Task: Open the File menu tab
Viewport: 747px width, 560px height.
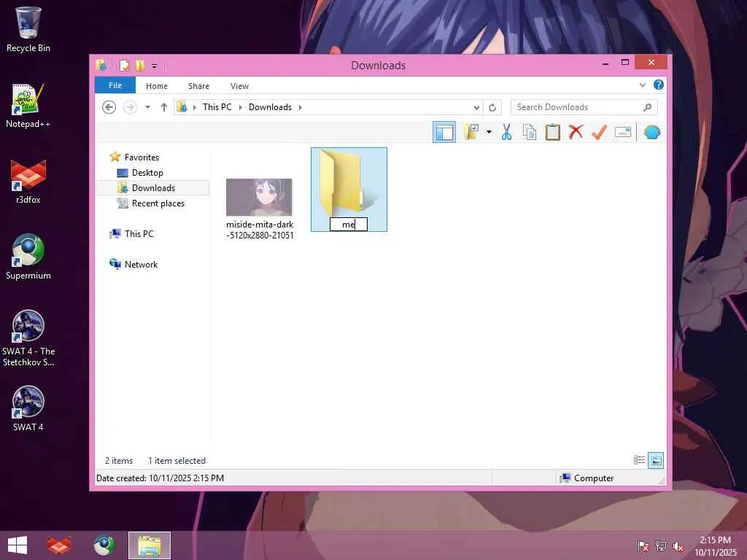Action: 115,85
